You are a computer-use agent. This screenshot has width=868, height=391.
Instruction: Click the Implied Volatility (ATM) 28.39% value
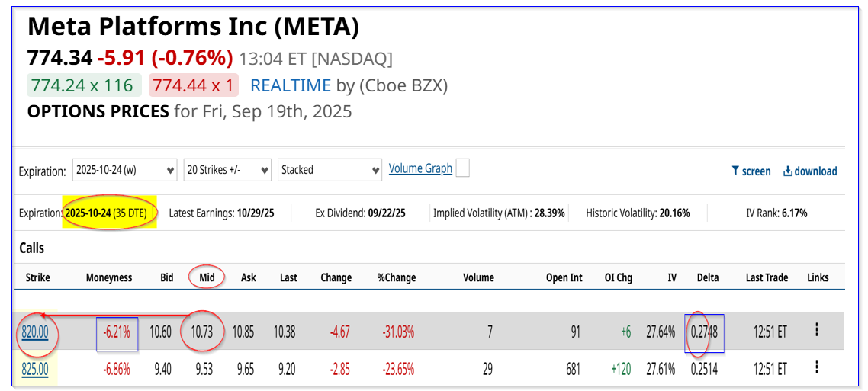(550, 213)
